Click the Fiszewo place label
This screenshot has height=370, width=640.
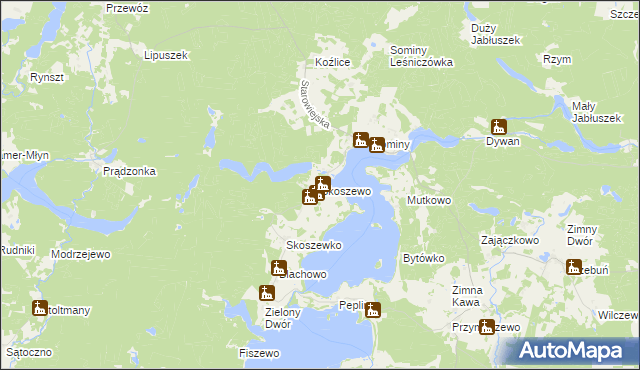pos(259,353)
